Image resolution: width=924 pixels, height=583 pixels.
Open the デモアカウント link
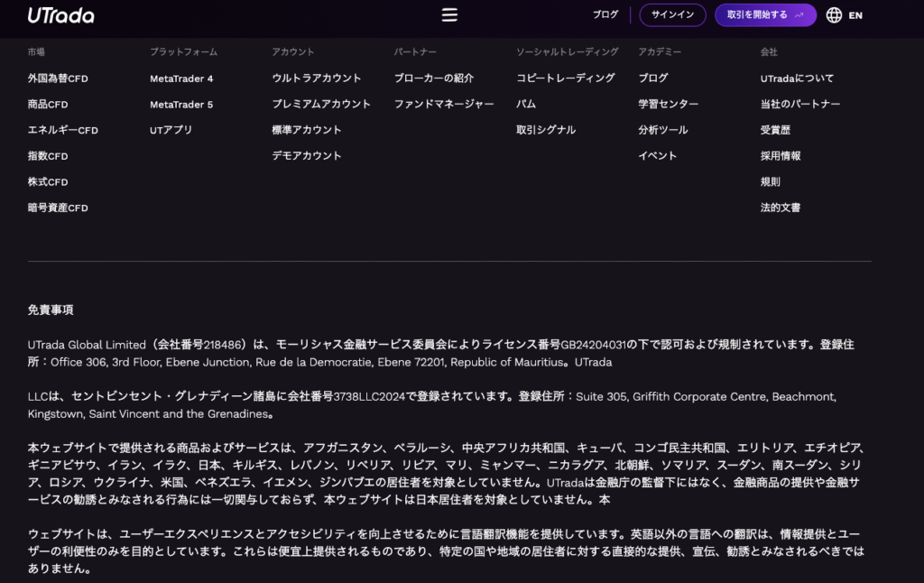[x=307, y=155]
